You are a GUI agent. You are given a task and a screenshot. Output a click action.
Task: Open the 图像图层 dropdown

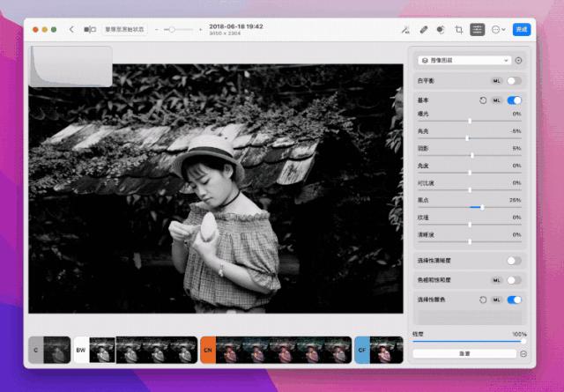tap(464, 61)
